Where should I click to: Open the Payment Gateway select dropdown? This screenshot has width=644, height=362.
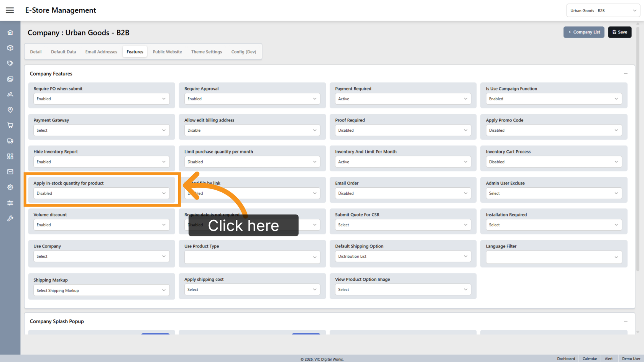(102, 130)
